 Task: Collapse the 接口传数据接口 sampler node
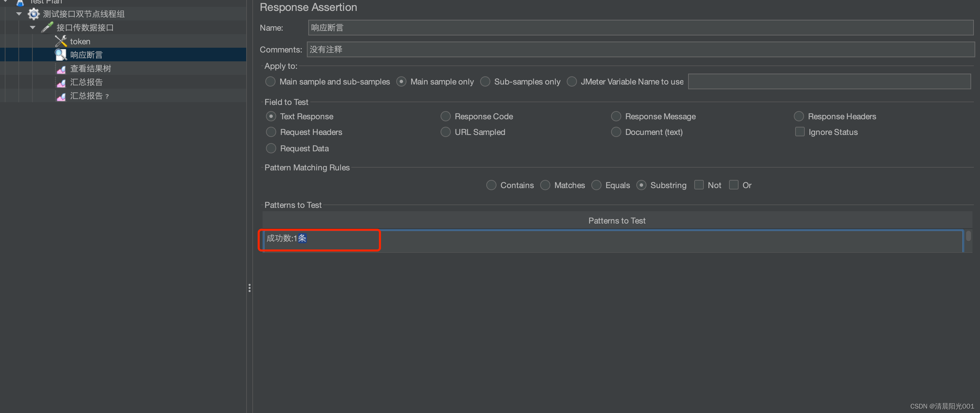coord(33,27)
